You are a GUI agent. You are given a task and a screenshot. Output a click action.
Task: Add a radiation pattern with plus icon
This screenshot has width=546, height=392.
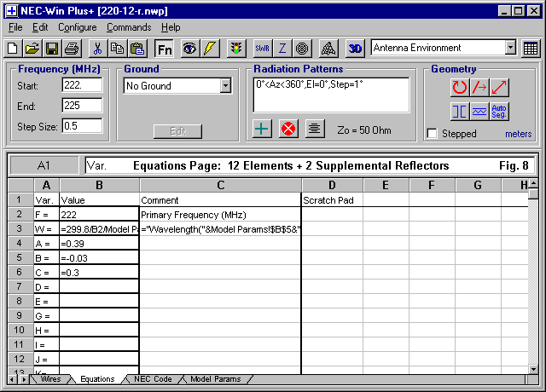(263, 129)
